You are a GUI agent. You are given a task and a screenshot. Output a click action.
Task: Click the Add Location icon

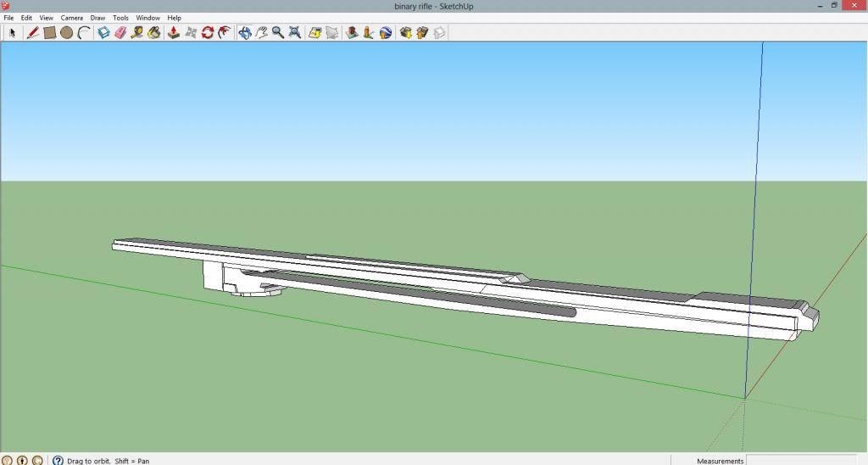tap(315, 33)
